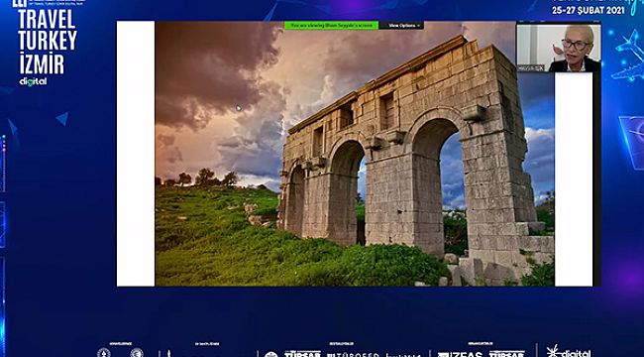The image size is (644, 357).
Task: Open the View Options dropdown
Action: (x=401, y=25)
